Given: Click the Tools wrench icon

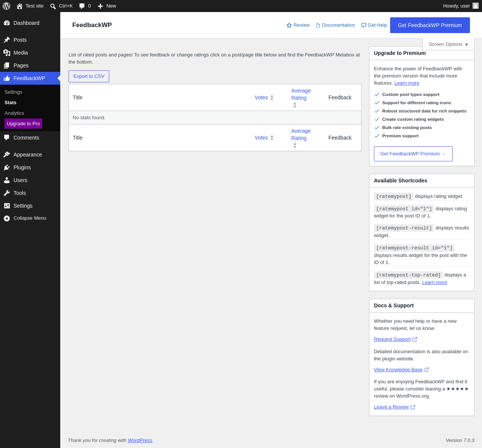Looking at the screenshot, I should point(7,193).
